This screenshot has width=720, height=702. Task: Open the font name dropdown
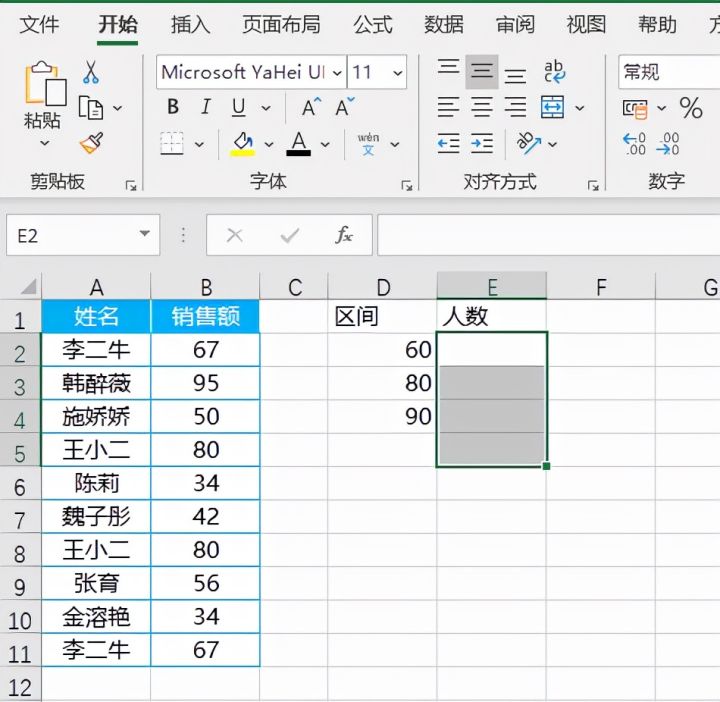338,73
